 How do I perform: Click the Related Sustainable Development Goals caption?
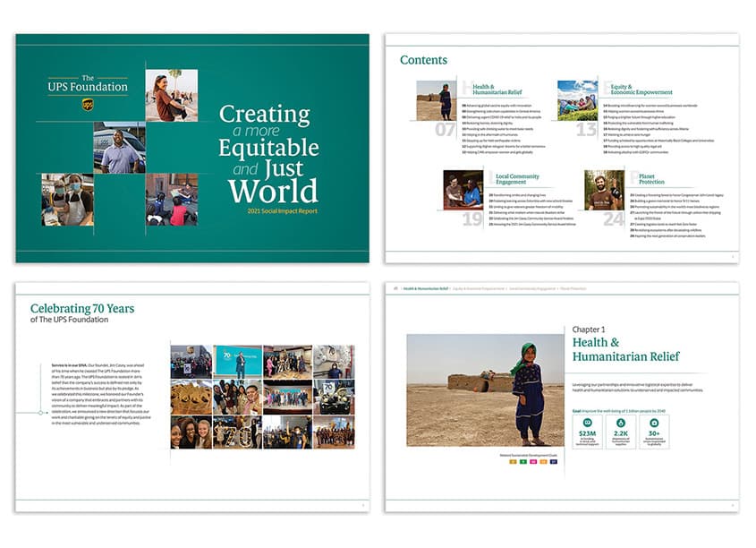(529, 455)
